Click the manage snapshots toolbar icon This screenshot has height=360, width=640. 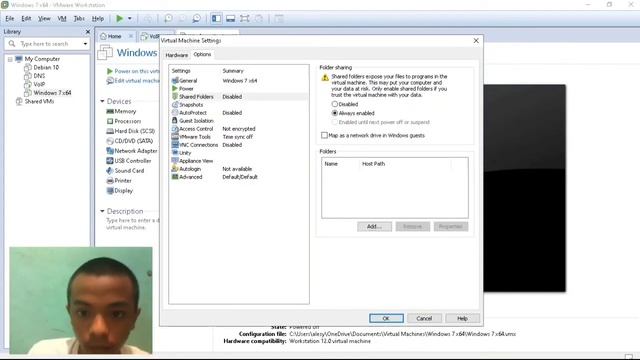click(x=196, y=18)
